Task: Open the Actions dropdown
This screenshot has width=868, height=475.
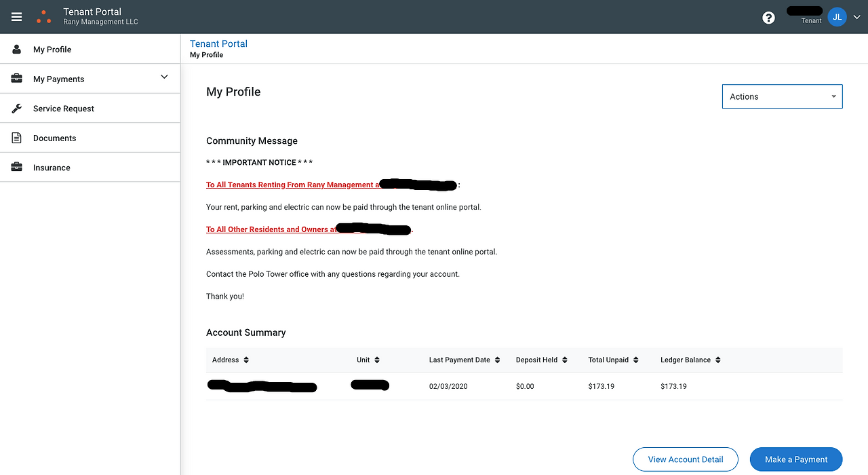Action: pos(782,96)
